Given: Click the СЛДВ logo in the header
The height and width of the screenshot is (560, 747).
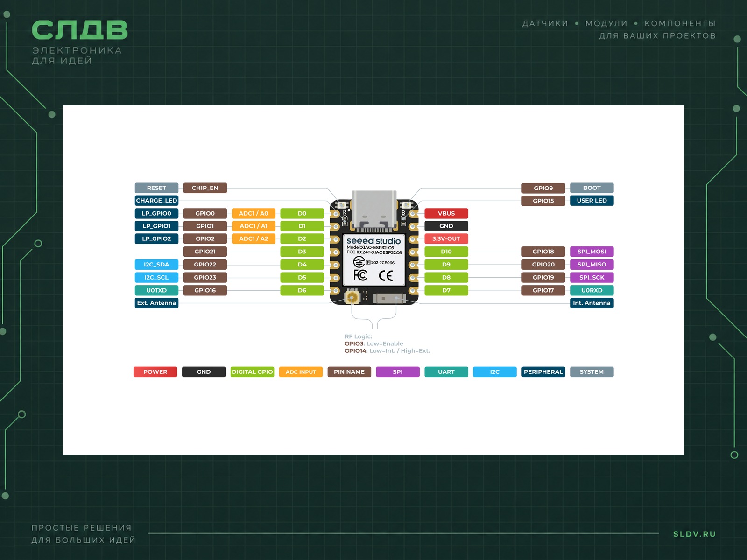Looking at the screenshot, I should tap(79, 30).
